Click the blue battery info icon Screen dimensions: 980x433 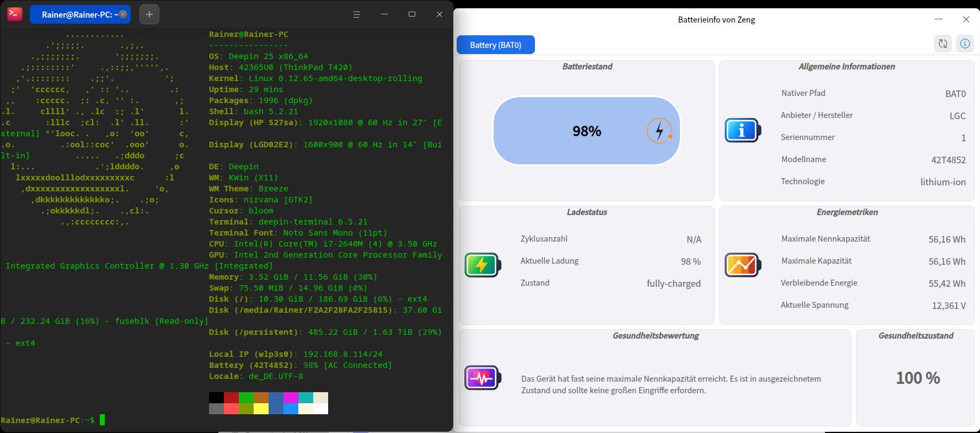742,130
